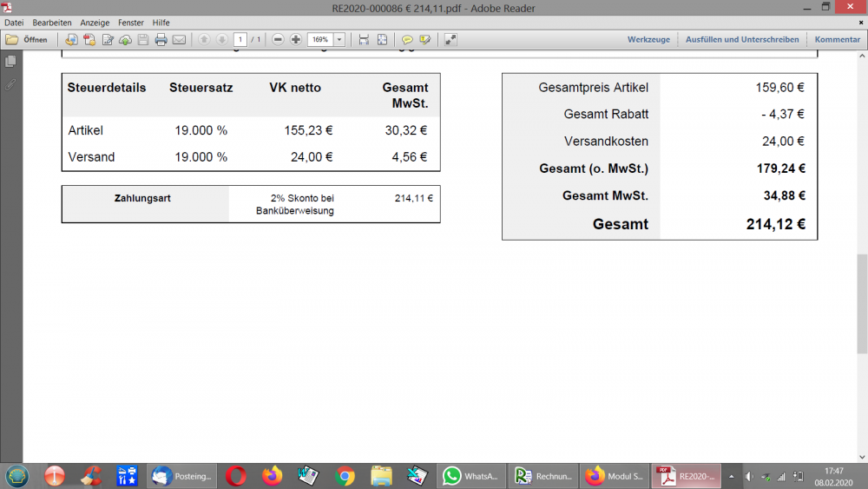Show hidden tray icons arrow
Image resolution: width=868 pixels, height=489 pixels.
731,476
